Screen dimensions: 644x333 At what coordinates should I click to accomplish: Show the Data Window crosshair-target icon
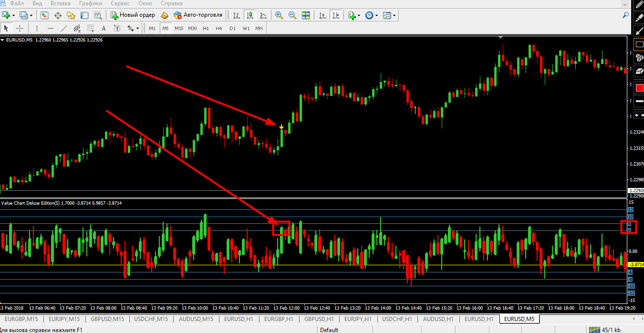coord(58,15)
